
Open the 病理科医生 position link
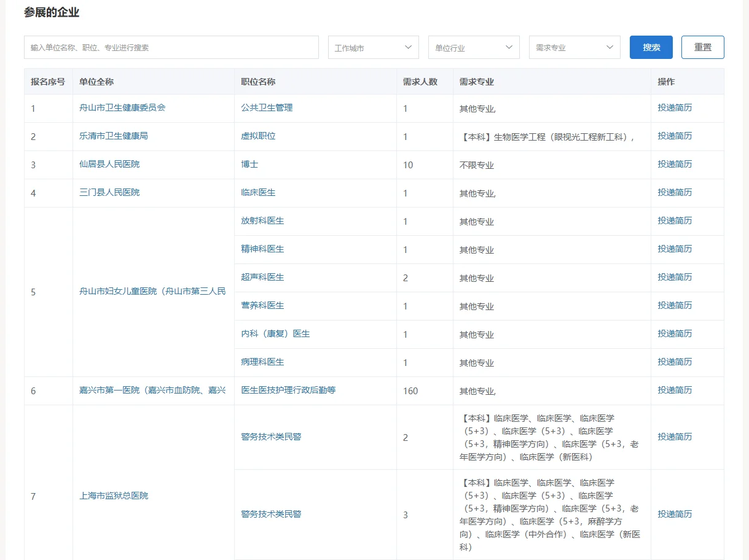pos(263,362)
